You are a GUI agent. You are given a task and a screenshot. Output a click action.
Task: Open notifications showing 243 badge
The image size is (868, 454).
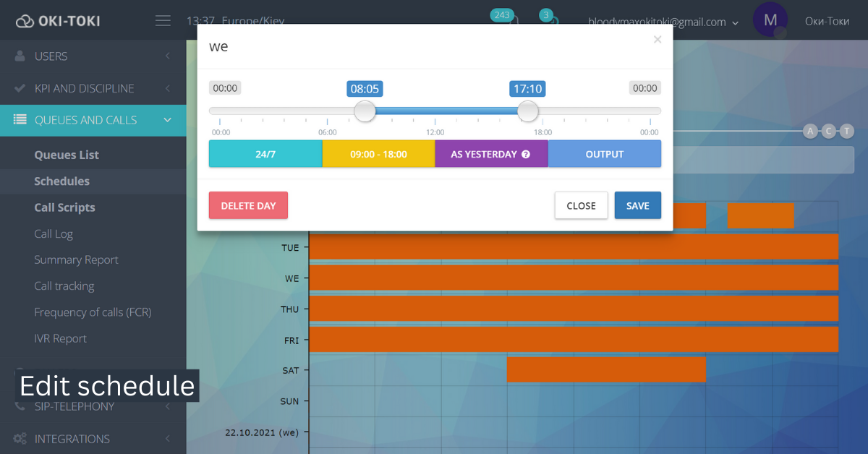(x=503, y=14)
